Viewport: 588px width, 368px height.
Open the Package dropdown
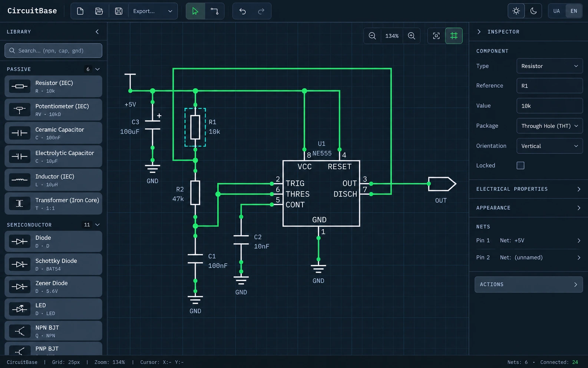(x=549, y=126)
